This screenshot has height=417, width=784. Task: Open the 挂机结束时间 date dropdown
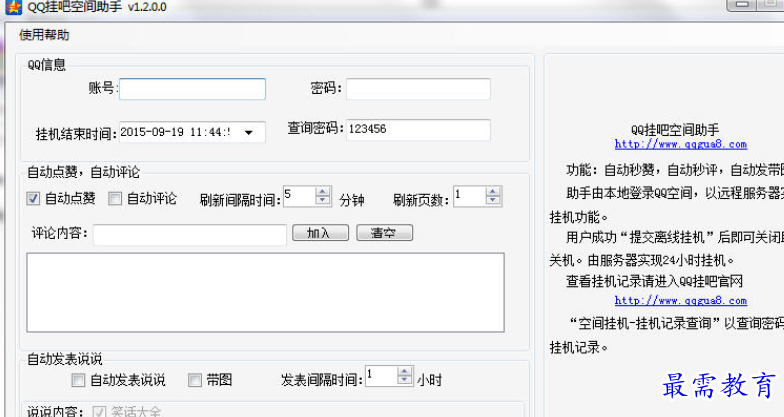(x=248, y=132)
